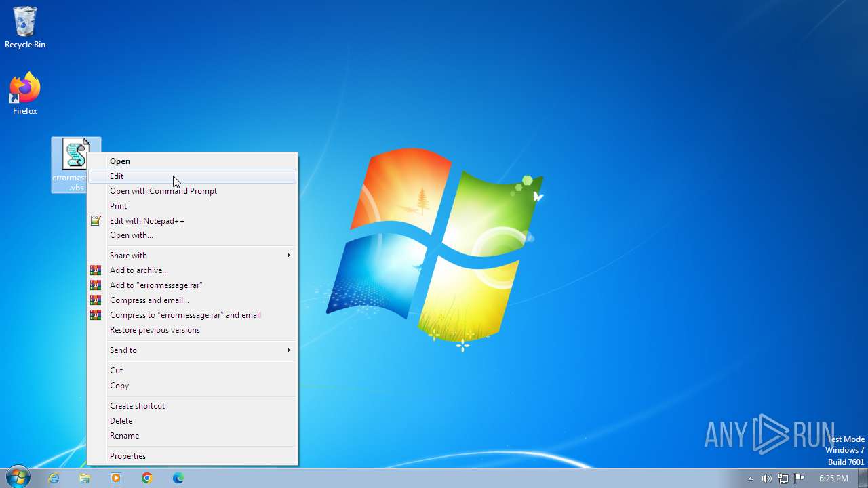868x488 pixels.
Task: Choose Print from the context menu
Action: 193,206
